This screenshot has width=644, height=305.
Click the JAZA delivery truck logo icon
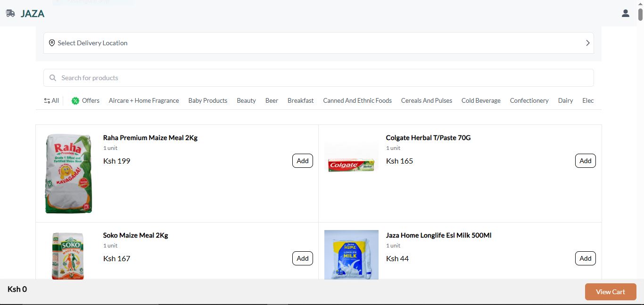(x=10, y=14)
